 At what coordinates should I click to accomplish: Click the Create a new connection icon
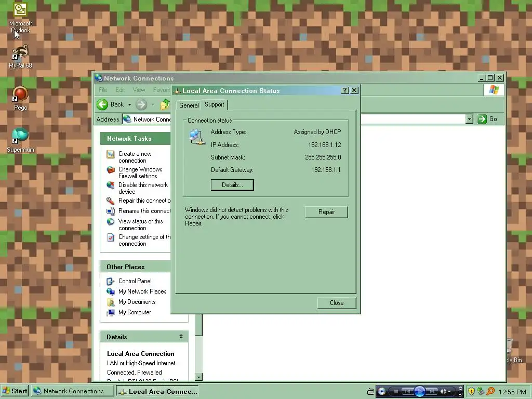[x=111, y=154]
